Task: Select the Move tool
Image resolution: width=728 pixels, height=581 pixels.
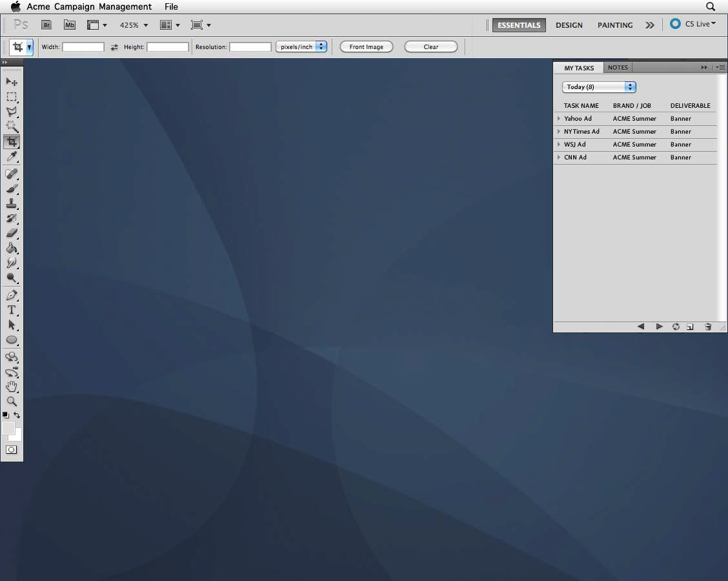Action: click(x=12, y=82)
